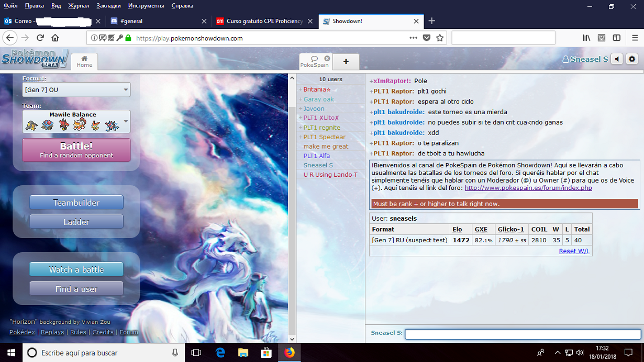Click the Pokémon Showdown logo

click(35, 58)
